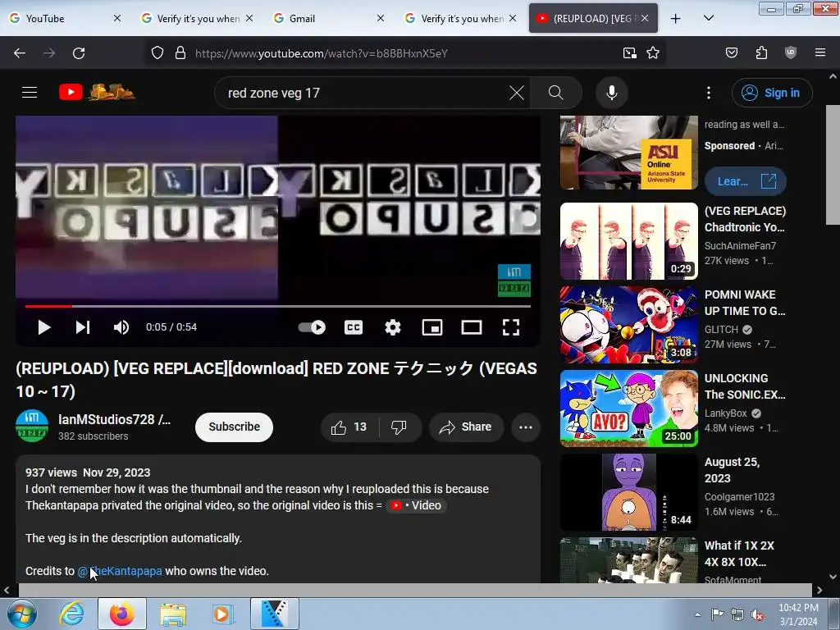This screenshot has height=630, width=840.
Task: Open Chadtronic VEG REPLACE video thumbnail
Action: (x=629, y=241)
